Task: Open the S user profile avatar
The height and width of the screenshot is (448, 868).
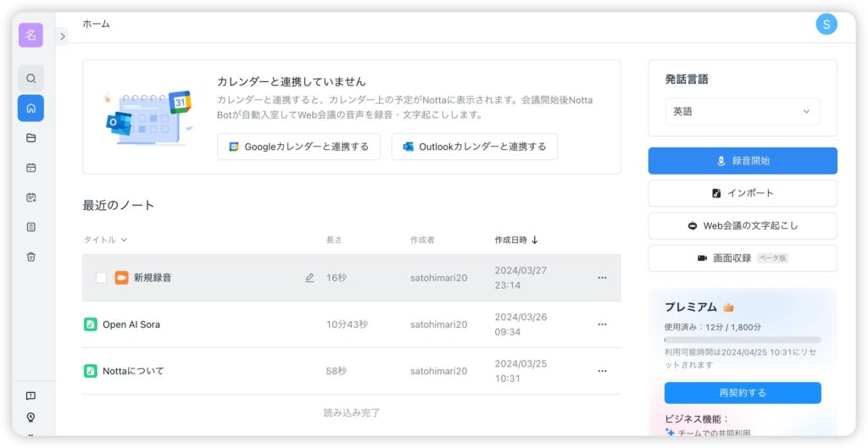Action: coord(826,25)
